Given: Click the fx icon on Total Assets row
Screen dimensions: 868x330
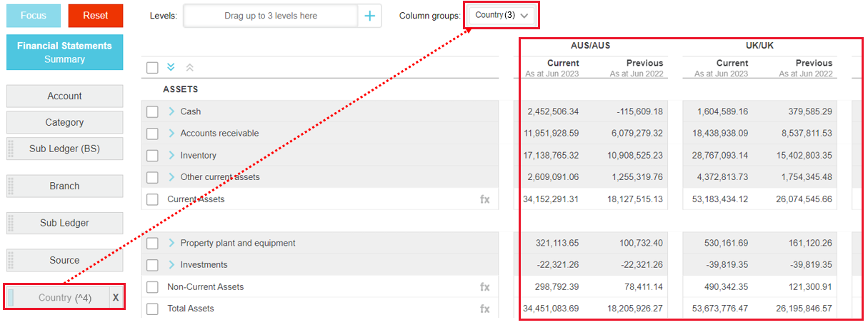Looking at the screenshot, I should tap(484, 309).
